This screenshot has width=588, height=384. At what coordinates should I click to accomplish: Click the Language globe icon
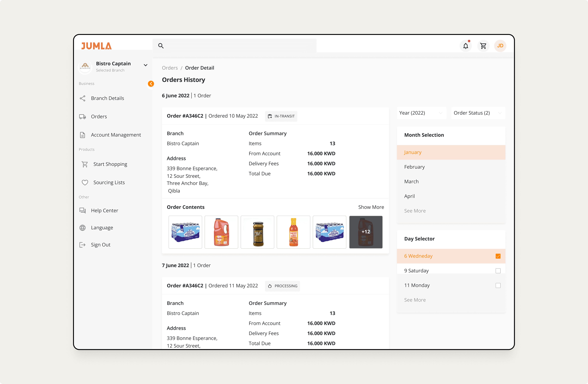pos(82,228)
